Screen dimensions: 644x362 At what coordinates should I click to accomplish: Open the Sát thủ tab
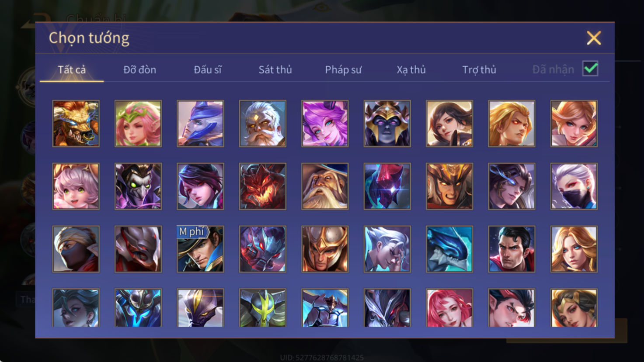[275, 69]
